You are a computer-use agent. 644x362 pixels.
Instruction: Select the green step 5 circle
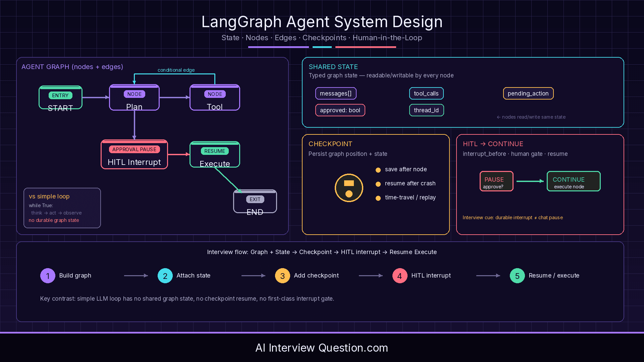(x=517, y=276)
